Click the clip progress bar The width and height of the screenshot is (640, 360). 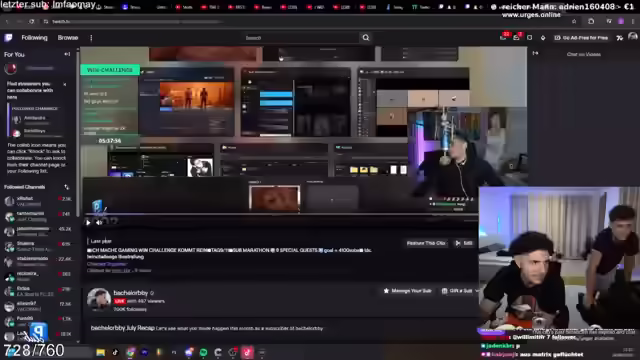click(282, 214)
